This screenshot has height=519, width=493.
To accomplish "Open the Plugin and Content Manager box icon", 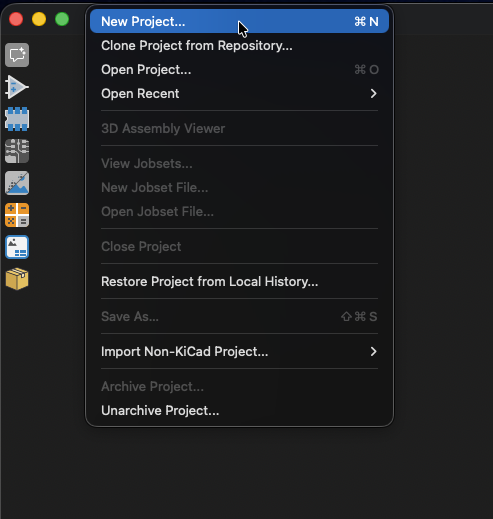I will click(x=17, y=279).
